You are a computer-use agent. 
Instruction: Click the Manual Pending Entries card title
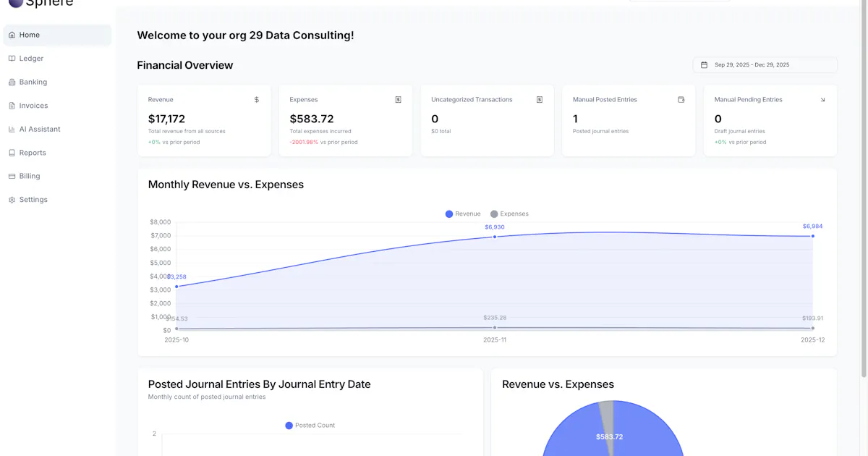tap(748, 100)
